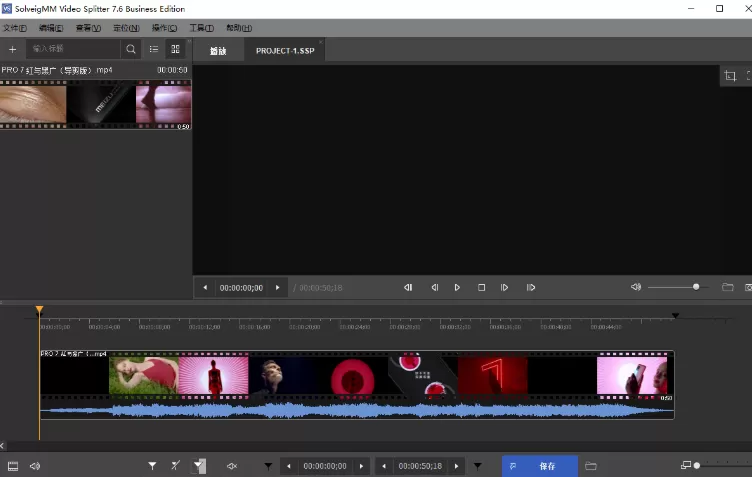Viewport: 752px width, 477px height.
Task: Click the 00:00:20;00 timeline ruler mark
Action: click(304, 327)
